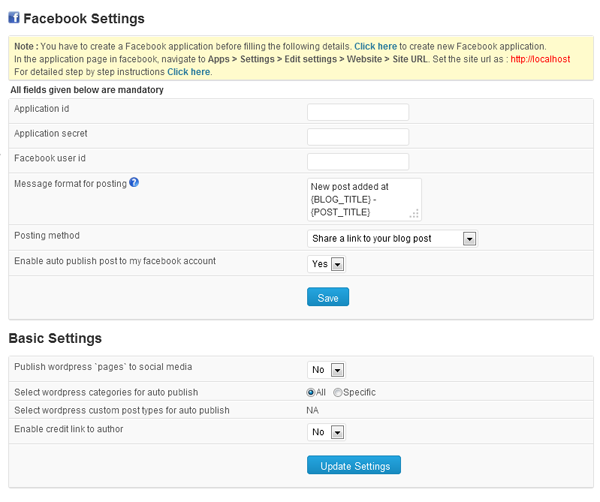Image resolution: width=600 pixels, height=502 pixels.
Task: Click the Message format for posting textarea
Action: tap(364, 199)
